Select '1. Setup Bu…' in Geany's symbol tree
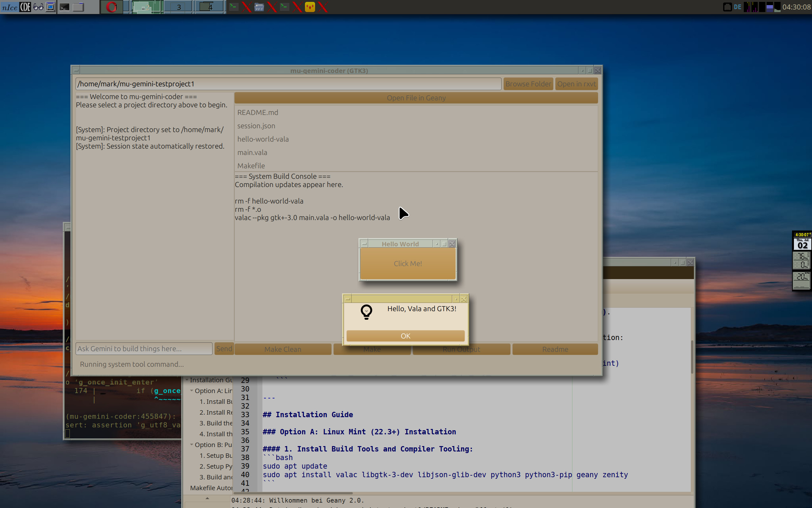Screen dimensions: 812x508 pyautogui.click(x=216, y=456)
